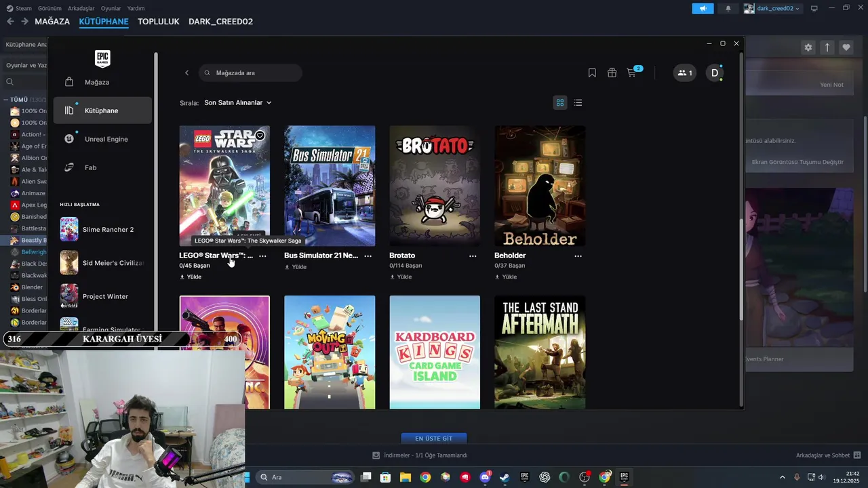Screen dimensions: 868x488
Task: Select Kütüphane in the Epic sidebar
Action: [x=102, y=110]
